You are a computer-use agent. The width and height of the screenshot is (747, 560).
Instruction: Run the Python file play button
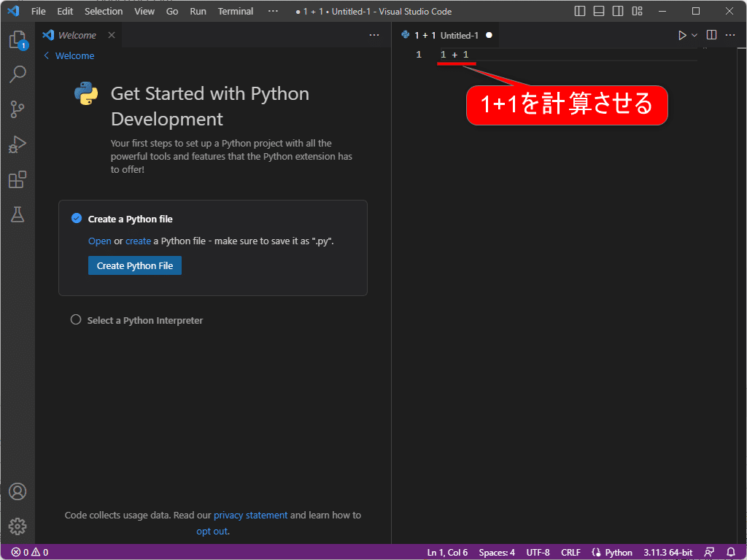click(682, 35)
